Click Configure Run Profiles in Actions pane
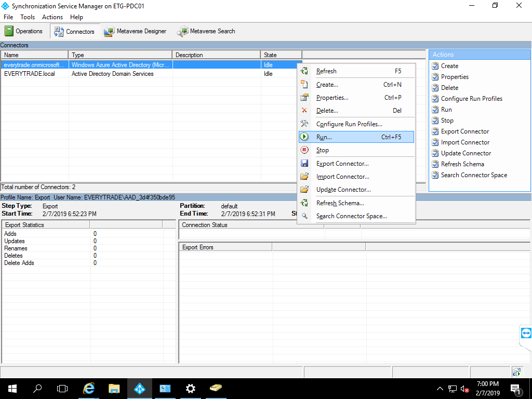This screenshot has height=399, width=532. coord(472,98)
